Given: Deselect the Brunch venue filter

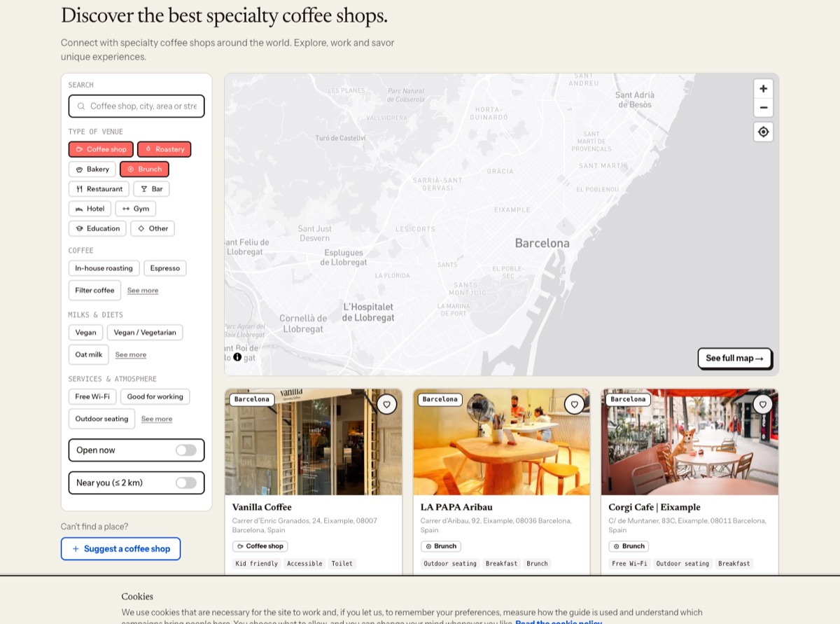Looking at the screenshot, I should tap(144, 169).
